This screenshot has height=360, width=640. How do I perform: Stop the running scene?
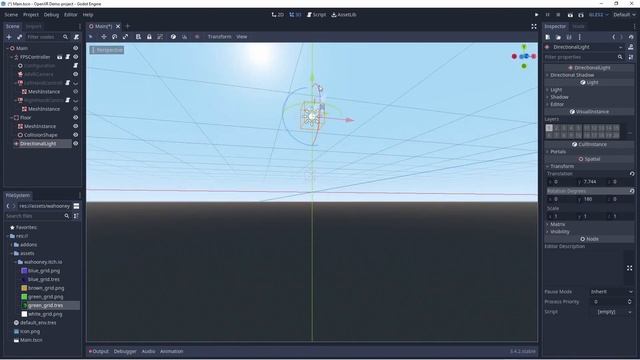pos(558,15)
